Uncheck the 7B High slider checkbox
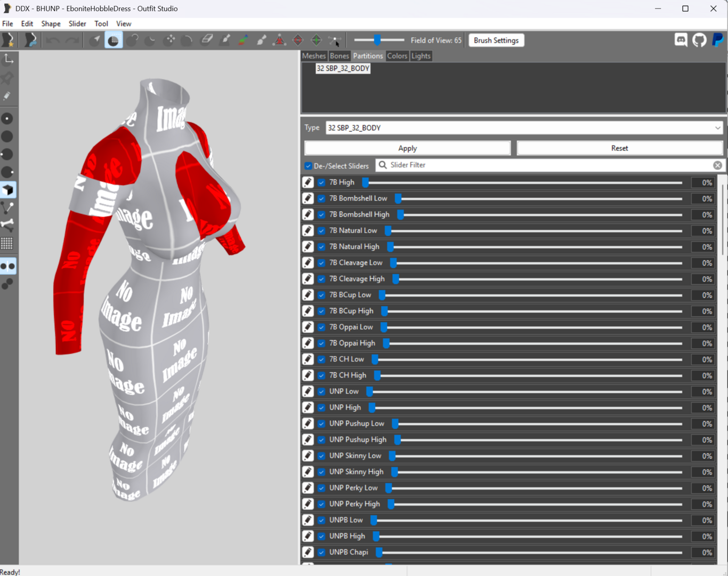 (321, 182)
